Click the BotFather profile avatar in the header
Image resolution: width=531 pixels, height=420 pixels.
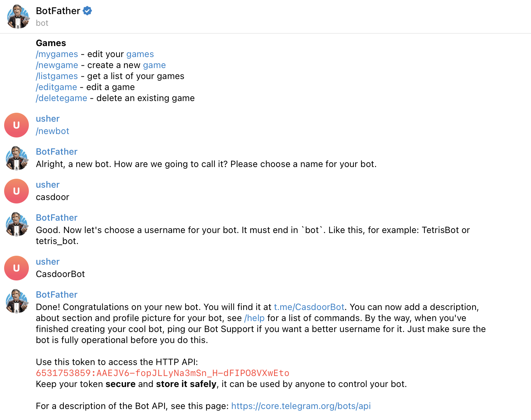coord(18,16)
